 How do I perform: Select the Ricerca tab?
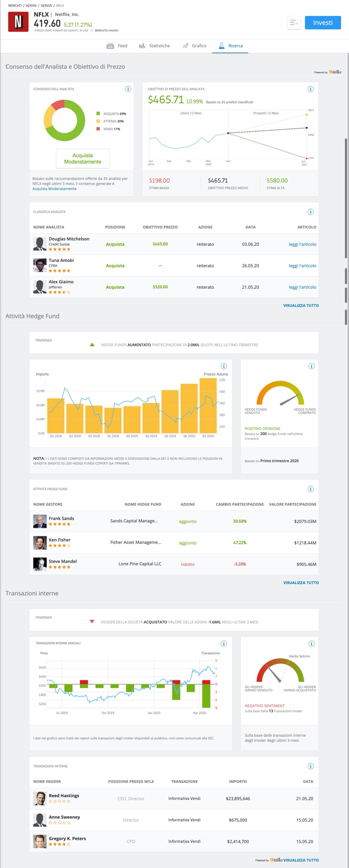coord(231,46)
